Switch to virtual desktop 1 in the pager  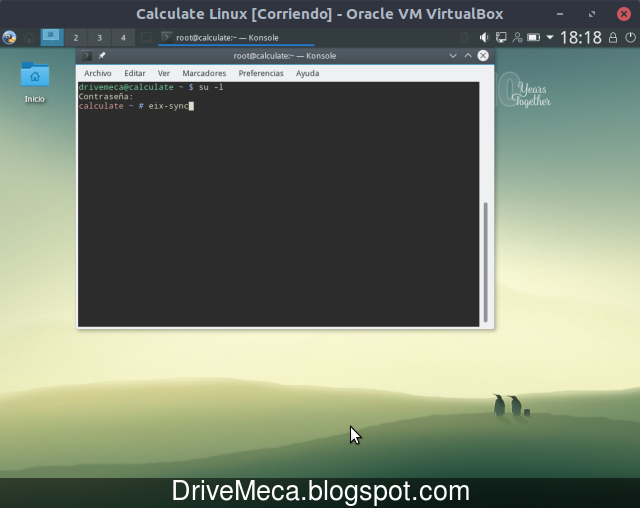click(x=52, y=38)
